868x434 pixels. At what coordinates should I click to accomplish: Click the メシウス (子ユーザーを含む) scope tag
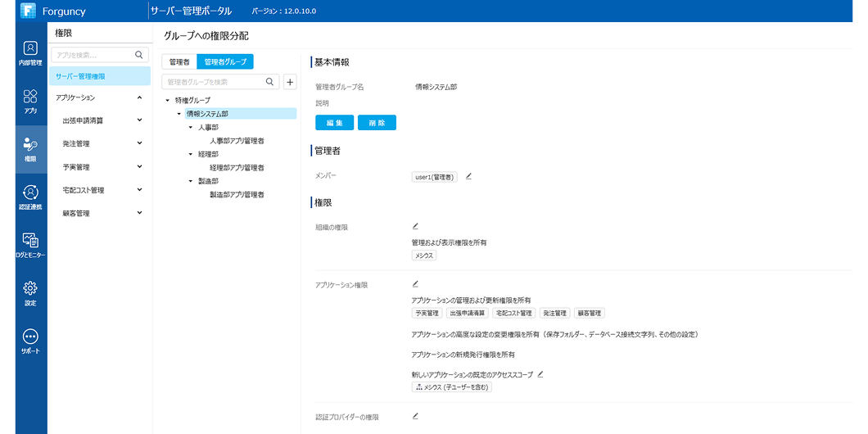(452, 387)
